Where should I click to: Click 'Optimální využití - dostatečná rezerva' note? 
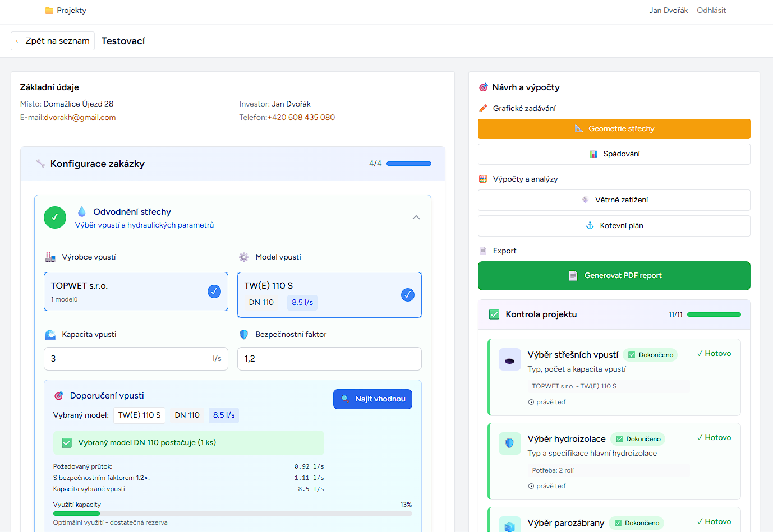point(111,522)
